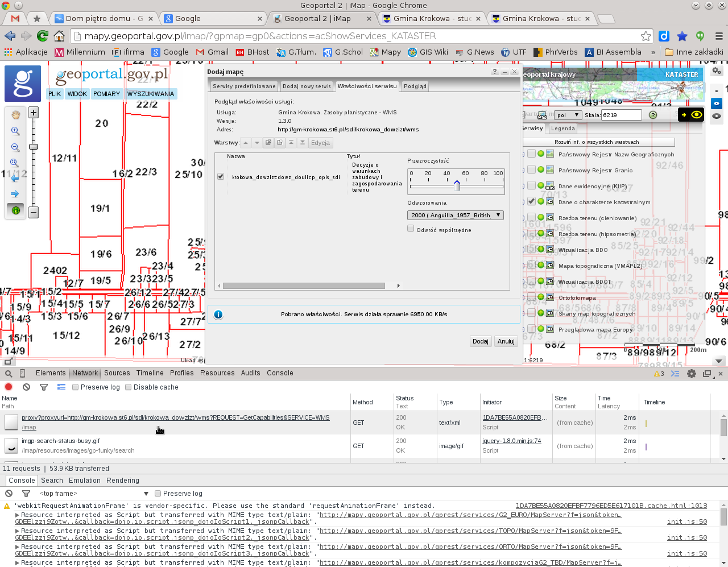This screenshot has height=567, width=728.
Task: Click the geoportal blue g logo
Action: click(23, 84)
